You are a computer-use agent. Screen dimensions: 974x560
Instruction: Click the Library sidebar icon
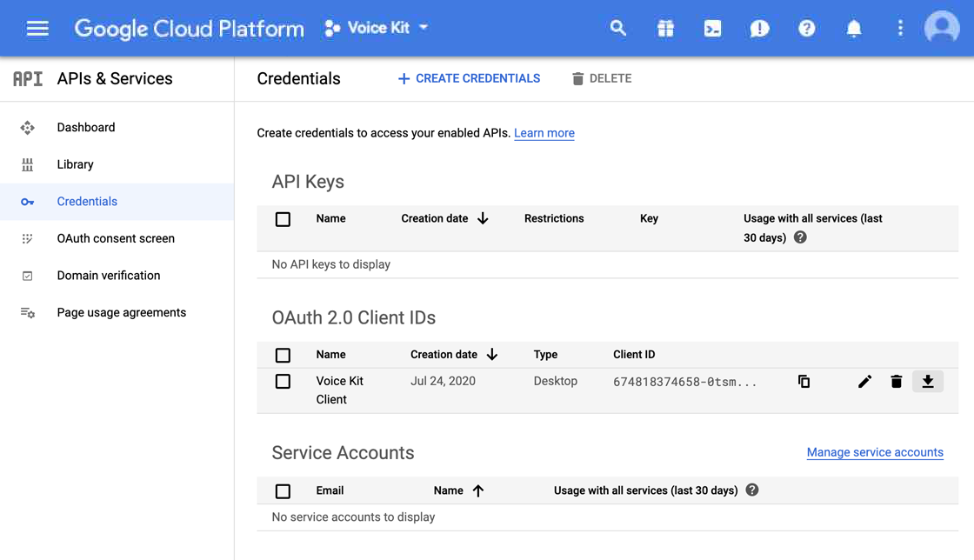[x=27, y=164]
